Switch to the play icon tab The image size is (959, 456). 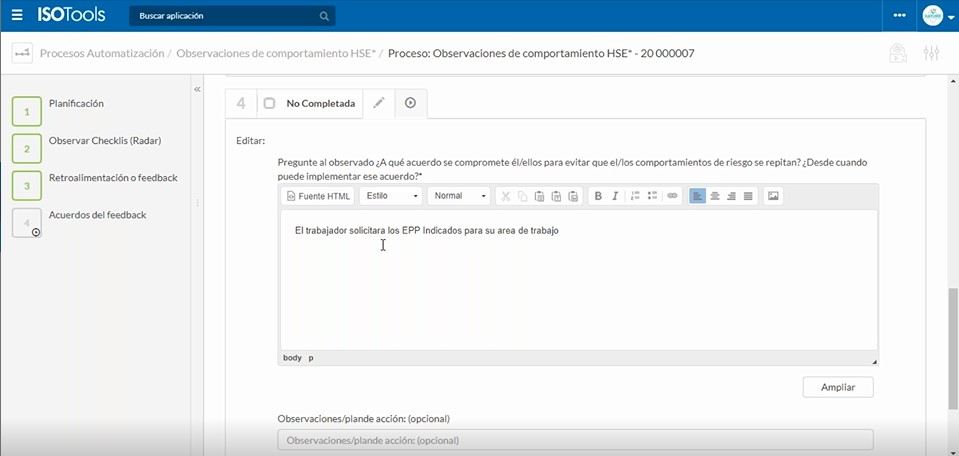point(410,103)
